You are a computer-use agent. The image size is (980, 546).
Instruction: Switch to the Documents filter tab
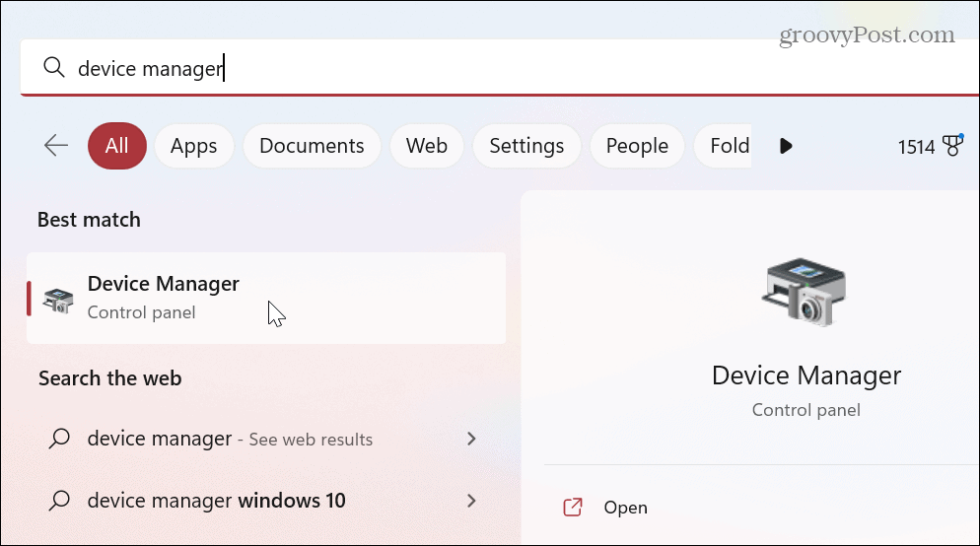tap(312, 146)
